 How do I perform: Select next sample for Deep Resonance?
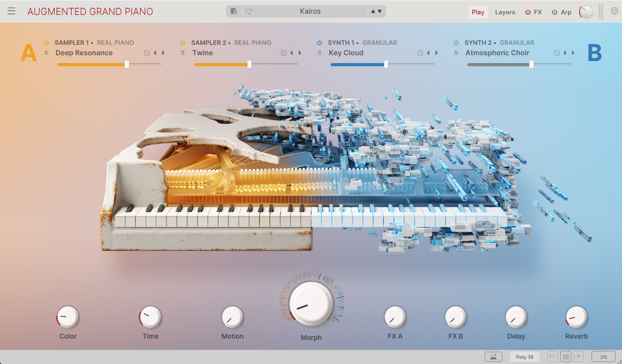tap(163, 53)
